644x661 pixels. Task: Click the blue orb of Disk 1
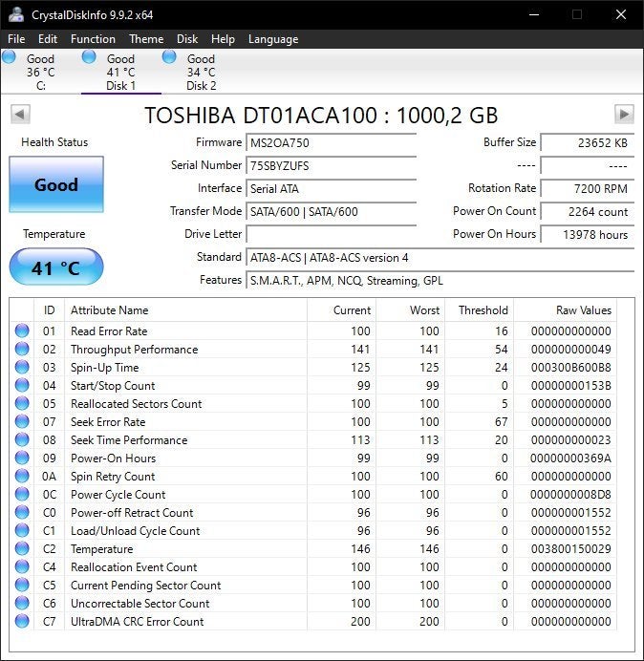[x=89, y=56]
